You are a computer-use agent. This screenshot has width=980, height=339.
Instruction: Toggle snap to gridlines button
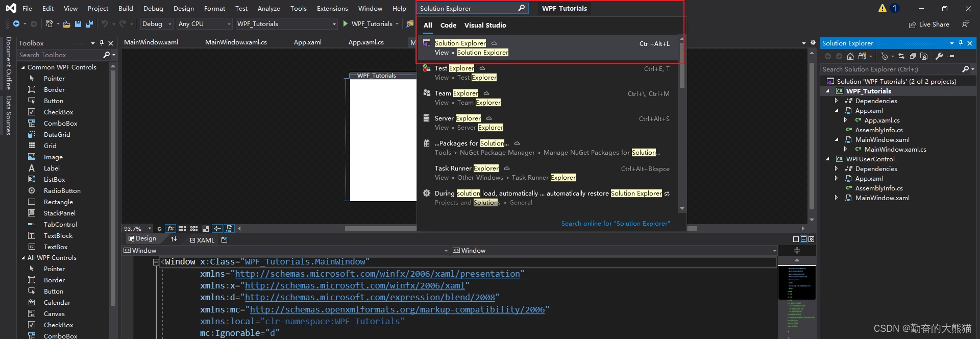(194, 229)
